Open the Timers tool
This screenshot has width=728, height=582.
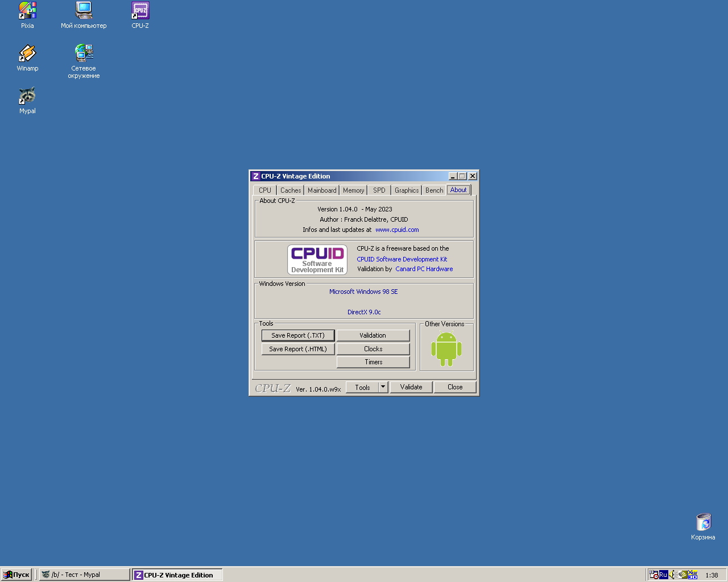(x=373, y=362)
